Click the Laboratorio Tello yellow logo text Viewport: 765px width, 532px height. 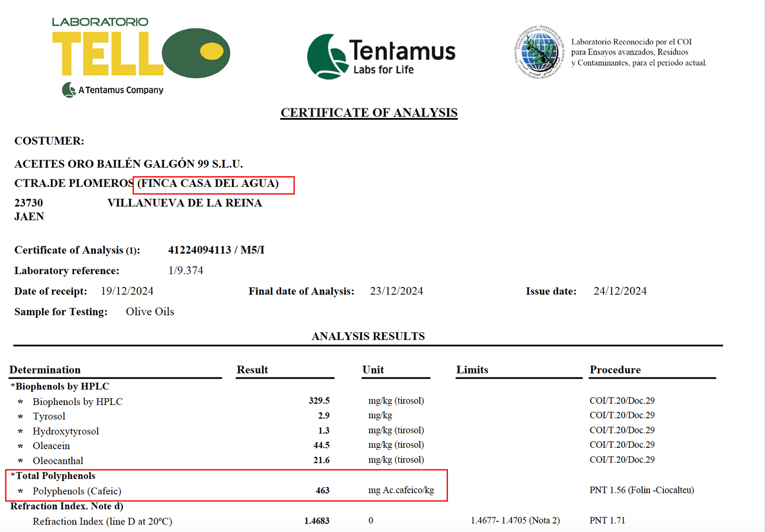[x=107, y=53]
